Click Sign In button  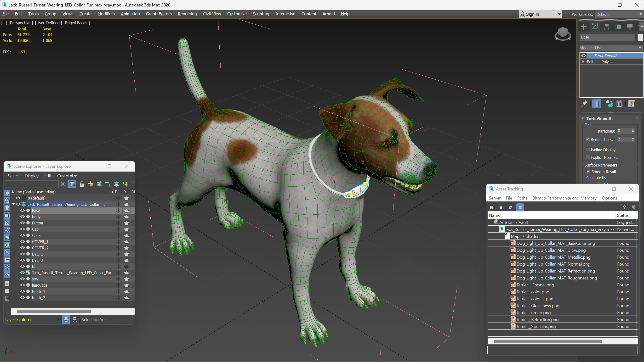click(532, 14)
